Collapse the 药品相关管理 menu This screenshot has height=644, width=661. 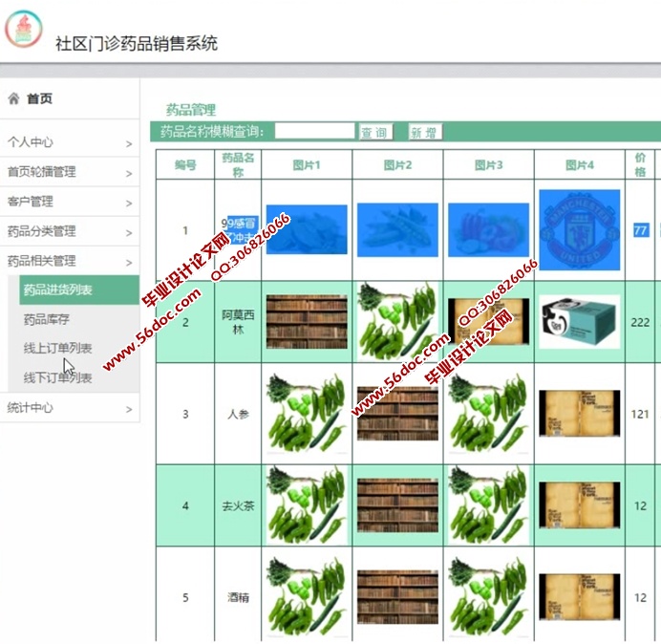(x=70, y=261)
